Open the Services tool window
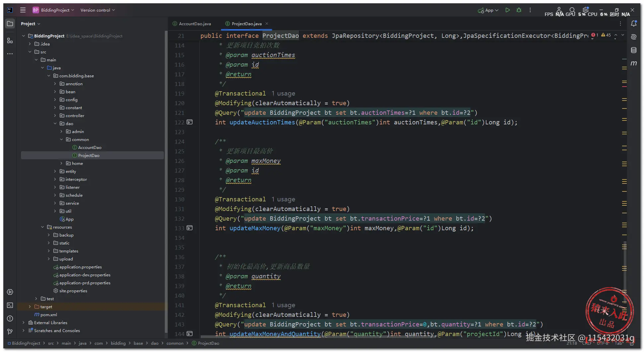This screenshot has height=352, width=644. point(10,292)
